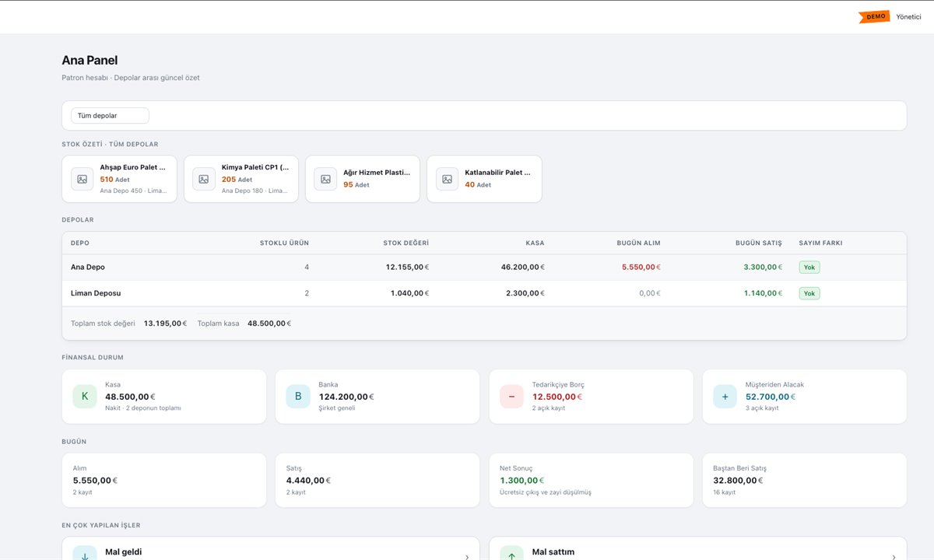The width and height of the screenshot is (934, 560).
Task: Open the Mal geldi chevron arrow
Action: click(467, 557)
